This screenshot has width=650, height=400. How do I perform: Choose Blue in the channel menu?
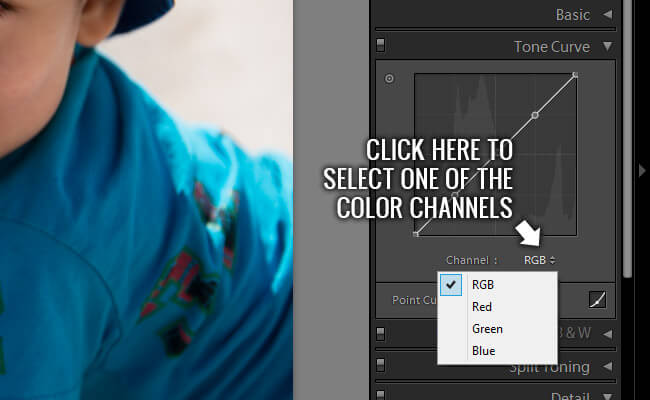click(483, 351)
